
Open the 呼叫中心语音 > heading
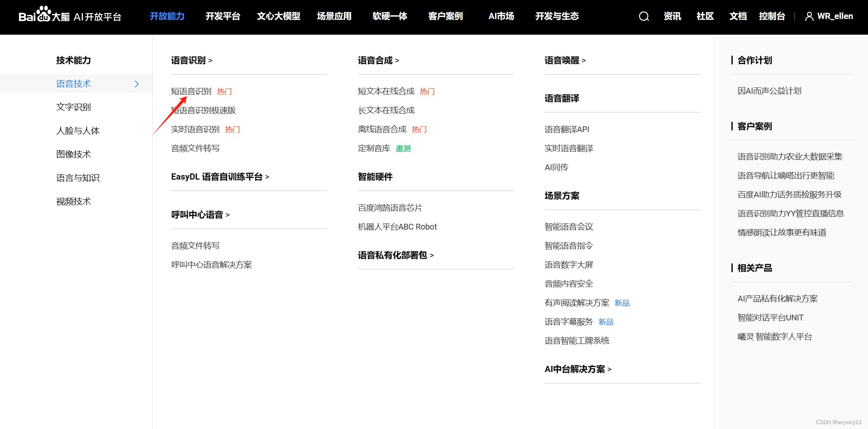tap(200, 215)
